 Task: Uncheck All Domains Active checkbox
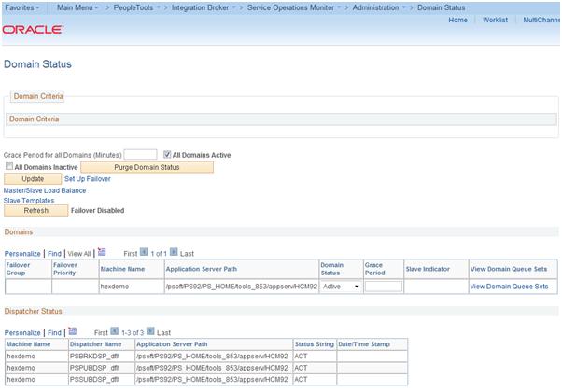(x=167, y=154)
